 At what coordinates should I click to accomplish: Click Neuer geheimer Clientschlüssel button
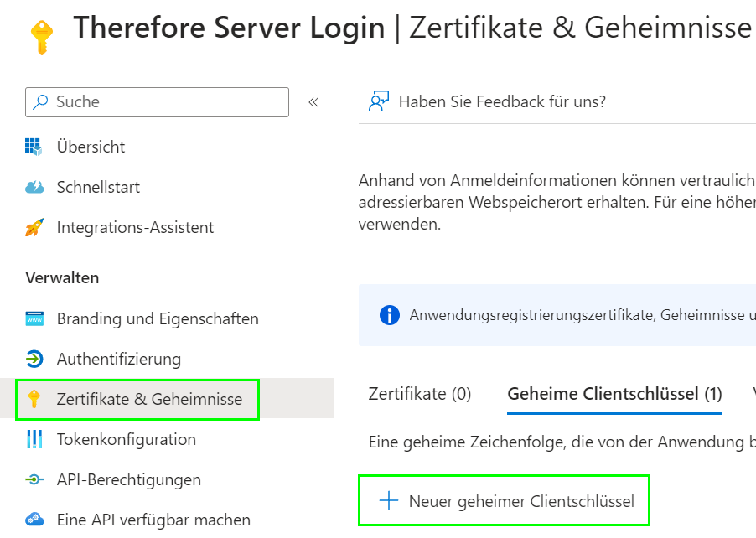click(x=505, y=501)
